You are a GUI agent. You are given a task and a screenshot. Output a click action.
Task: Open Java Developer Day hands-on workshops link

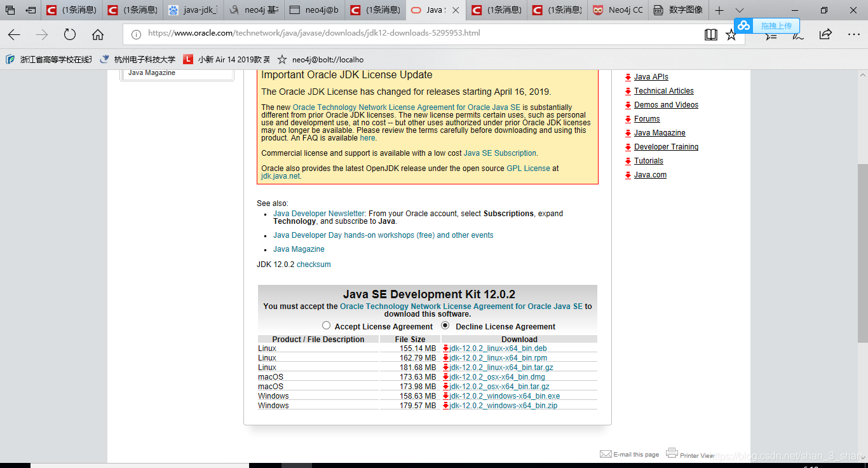pyautogui.click(x=383, y=235)
